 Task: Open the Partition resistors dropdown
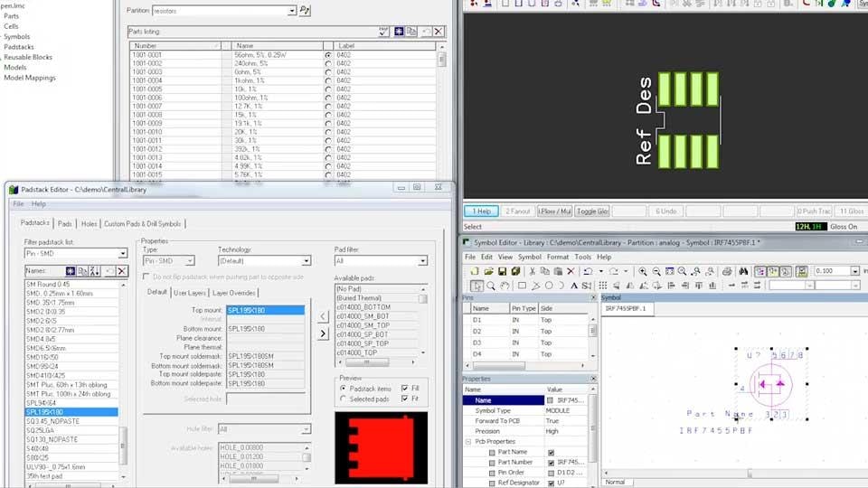291,11
